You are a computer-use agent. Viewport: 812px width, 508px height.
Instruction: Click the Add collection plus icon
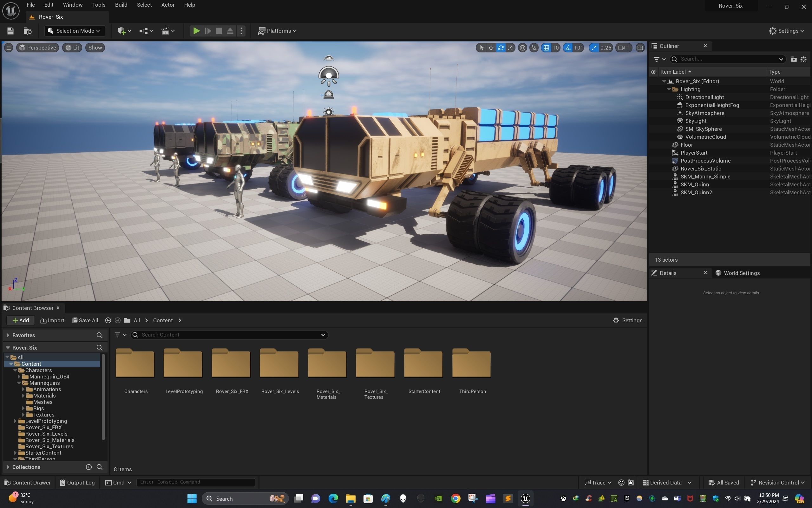point(88,467)
